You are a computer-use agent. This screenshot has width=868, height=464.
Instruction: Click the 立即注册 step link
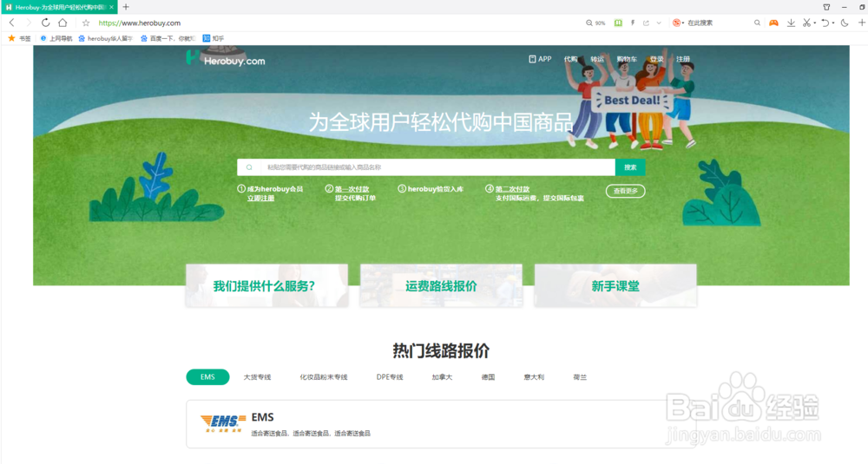tap(260, 198)
